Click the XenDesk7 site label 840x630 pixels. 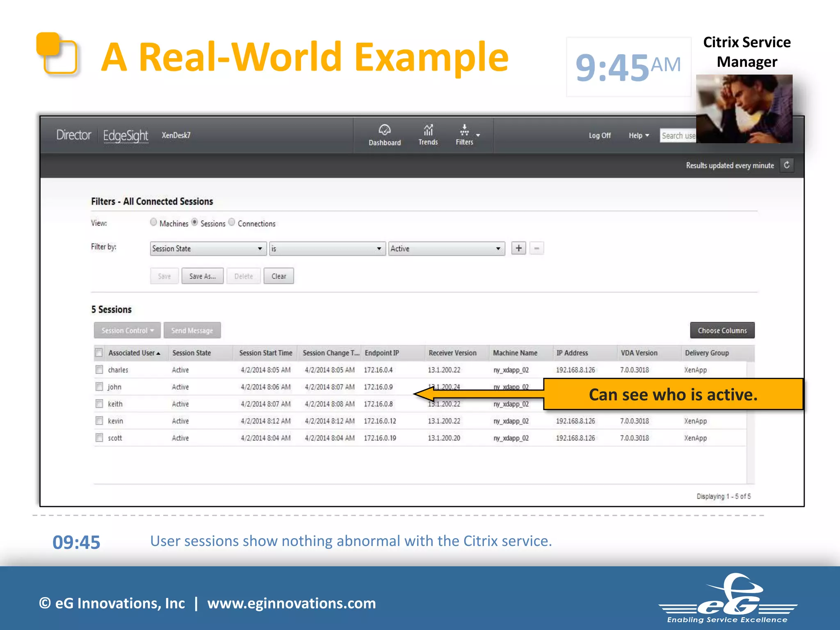tap(176, 135)
